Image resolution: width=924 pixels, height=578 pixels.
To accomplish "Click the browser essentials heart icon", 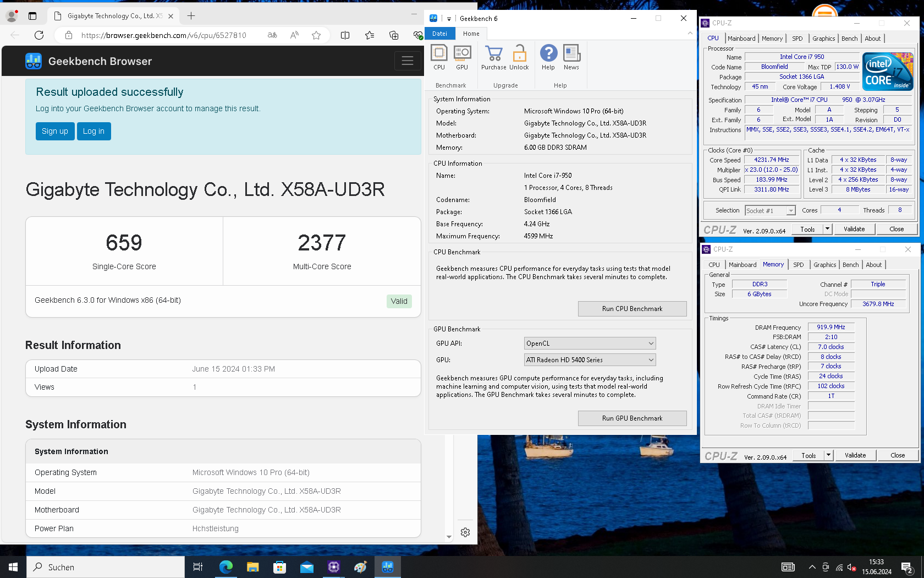I will pos(418,35).
